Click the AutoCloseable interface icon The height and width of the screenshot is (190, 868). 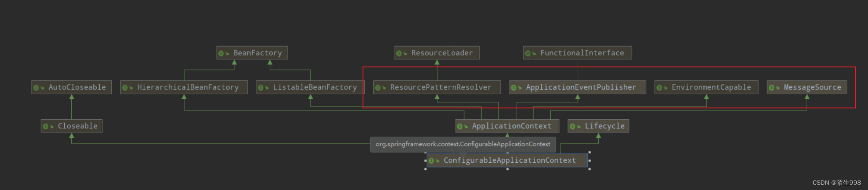pyautogui.click(x=36, y=88)
